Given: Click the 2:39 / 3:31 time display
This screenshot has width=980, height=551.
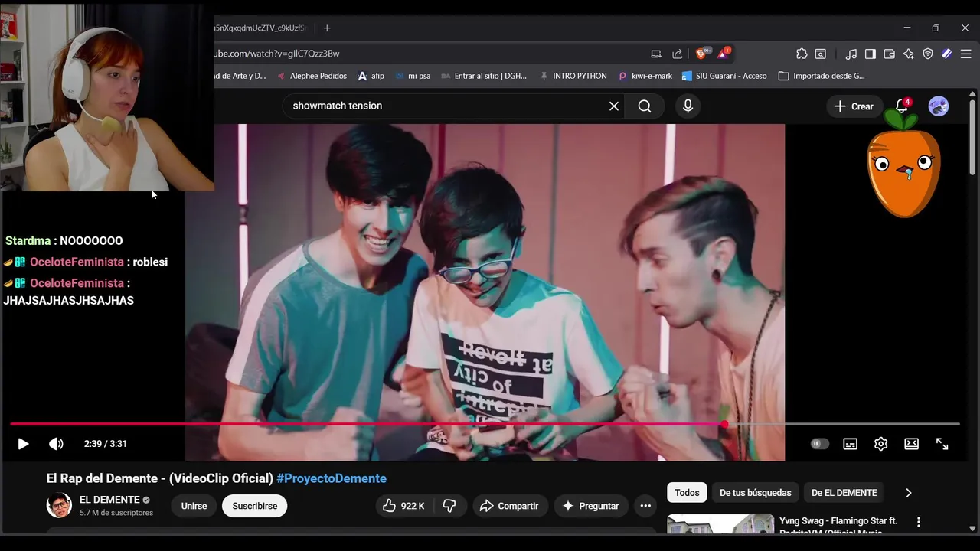Looking at the screenshot, I should 105,444.
